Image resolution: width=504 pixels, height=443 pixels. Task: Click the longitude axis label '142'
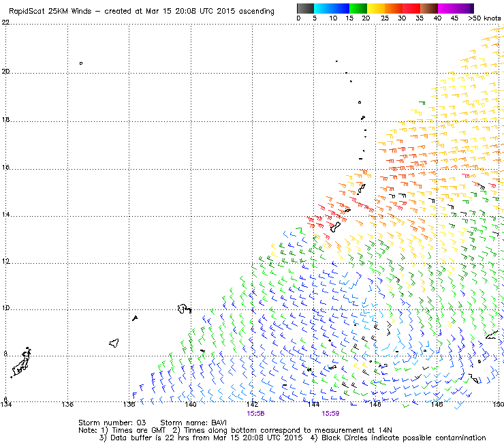(x=252, y=404)
